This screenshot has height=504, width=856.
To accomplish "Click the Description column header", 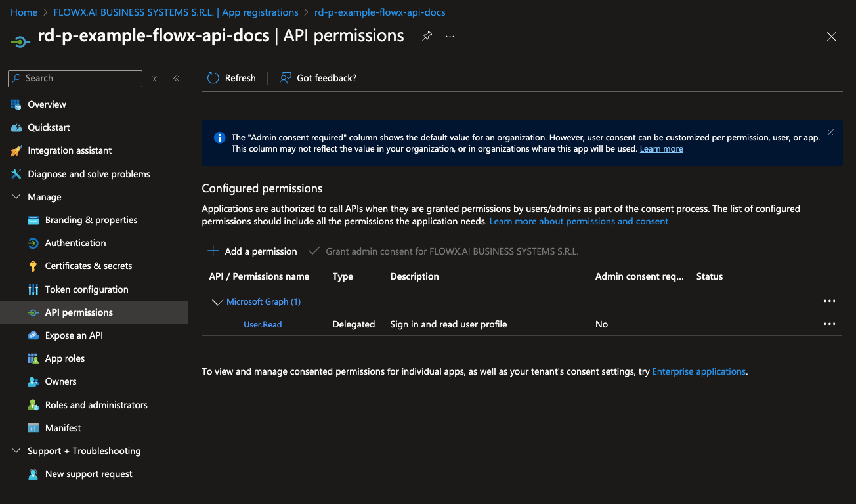I will click(x=415, y=276).
